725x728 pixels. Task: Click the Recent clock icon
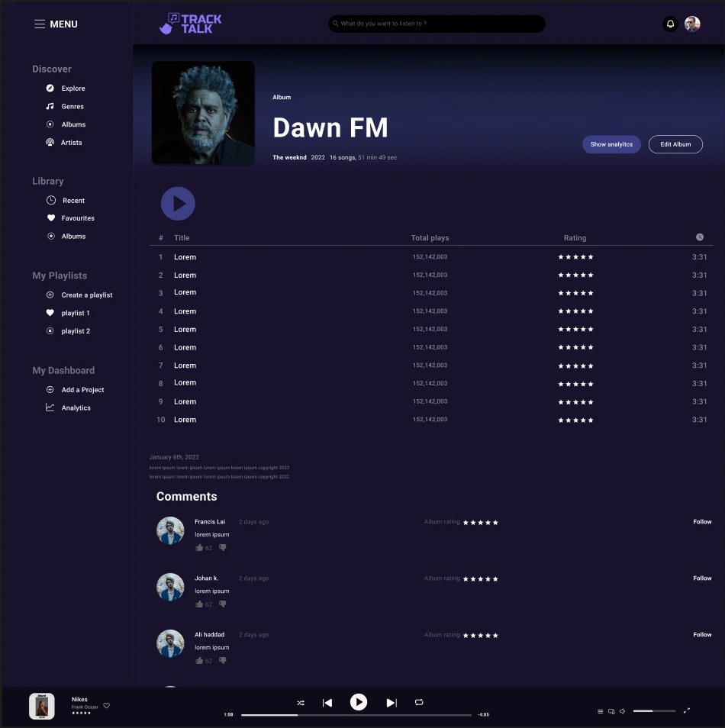(x=51, y=200)
